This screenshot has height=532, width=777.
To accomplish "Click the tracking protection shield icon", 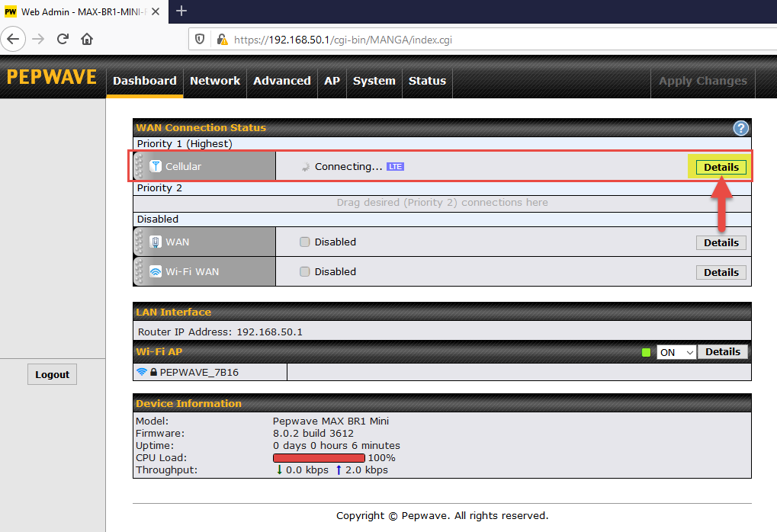I will pyautogui.click(x=200, y=39).
